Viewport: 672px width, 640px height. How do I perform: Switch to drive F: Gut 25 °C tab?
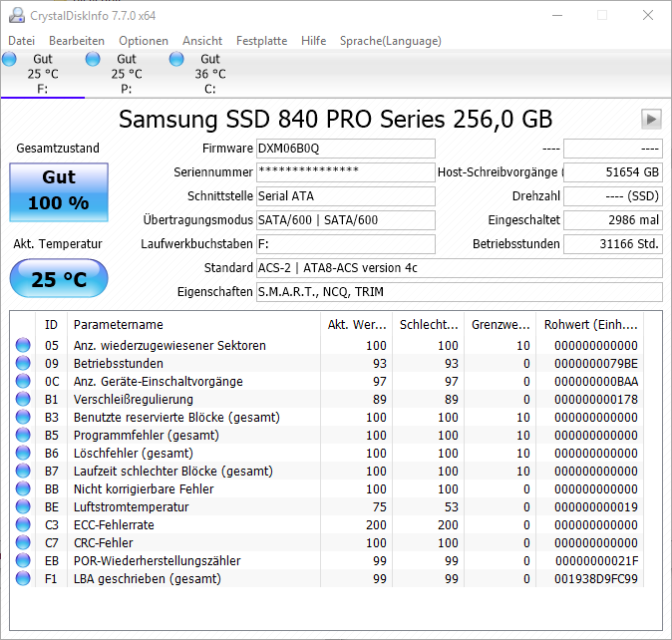[x=43, y=74]
